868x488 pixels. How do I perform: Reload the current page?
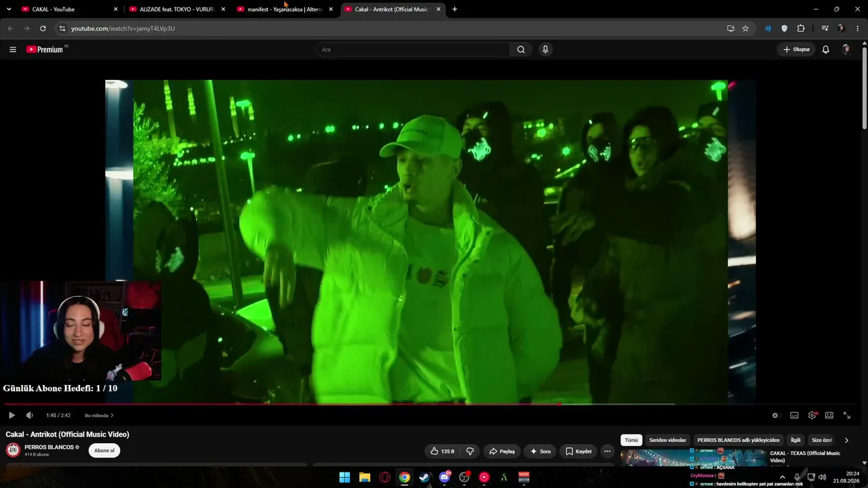click(x=43, y=28)
